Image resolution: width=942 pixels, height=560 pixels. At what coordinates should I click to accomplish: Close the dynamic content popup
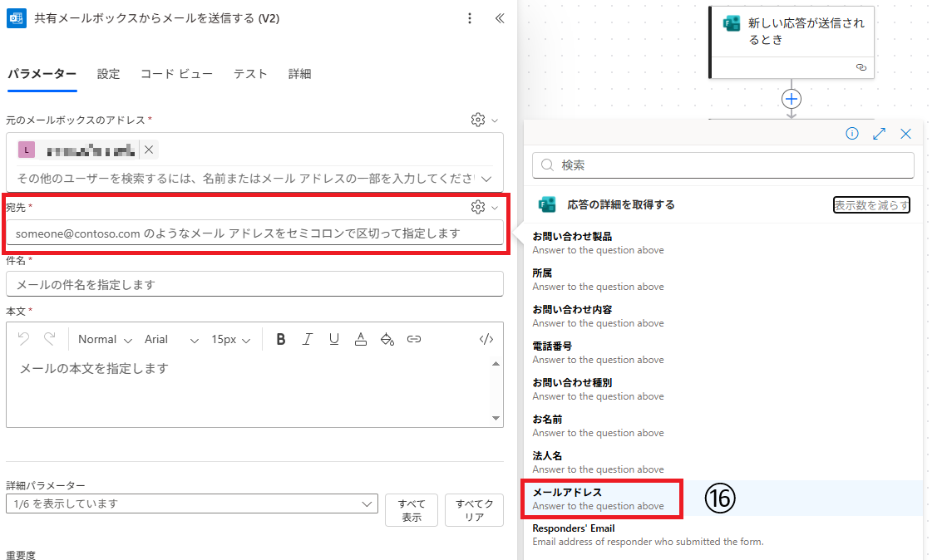tap(906, 134)
